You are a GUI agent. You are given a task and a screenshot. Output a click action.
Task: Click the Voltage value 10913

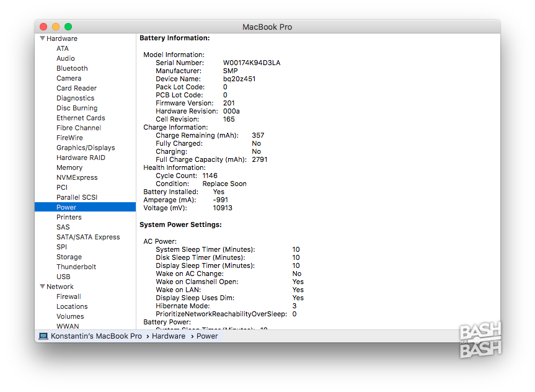[223, 208]
